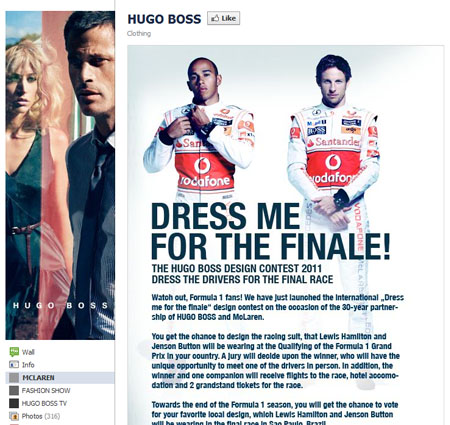Click the Photos icon in sidebar
This screenshot has height=425, width=450.
(x=14, y=416)
